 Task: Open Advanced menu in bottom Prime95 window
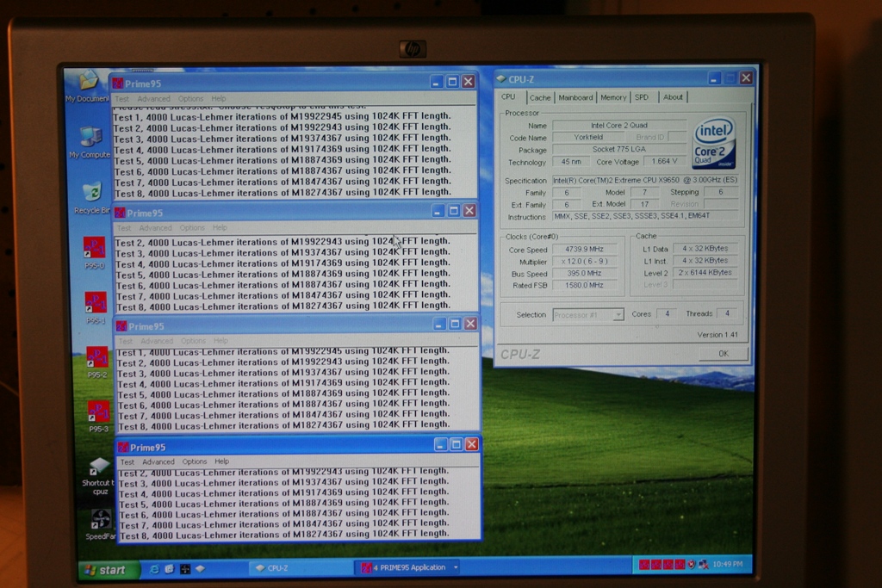[157, 461]
